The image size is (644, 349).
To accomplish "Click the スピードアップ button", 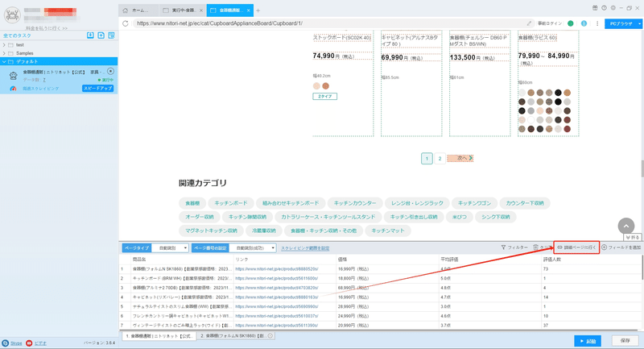I will (x=97, y=89).
